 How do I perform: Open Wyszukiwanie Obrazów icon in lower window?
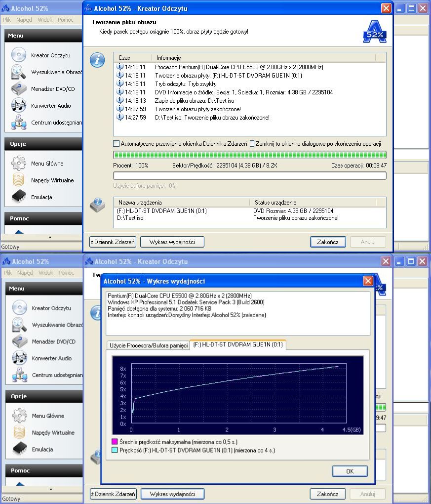[20, 325]
